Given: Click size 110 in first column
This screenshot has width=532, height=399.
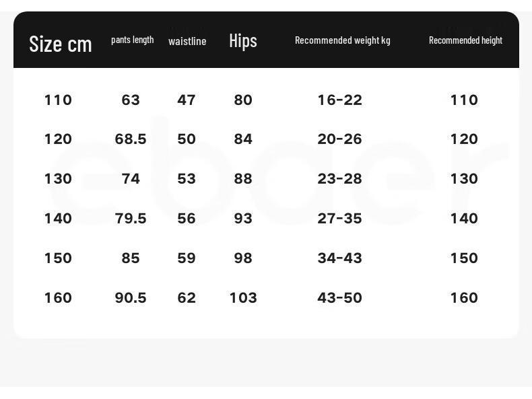Looking at the screenshot, I should tap(58, 100).
